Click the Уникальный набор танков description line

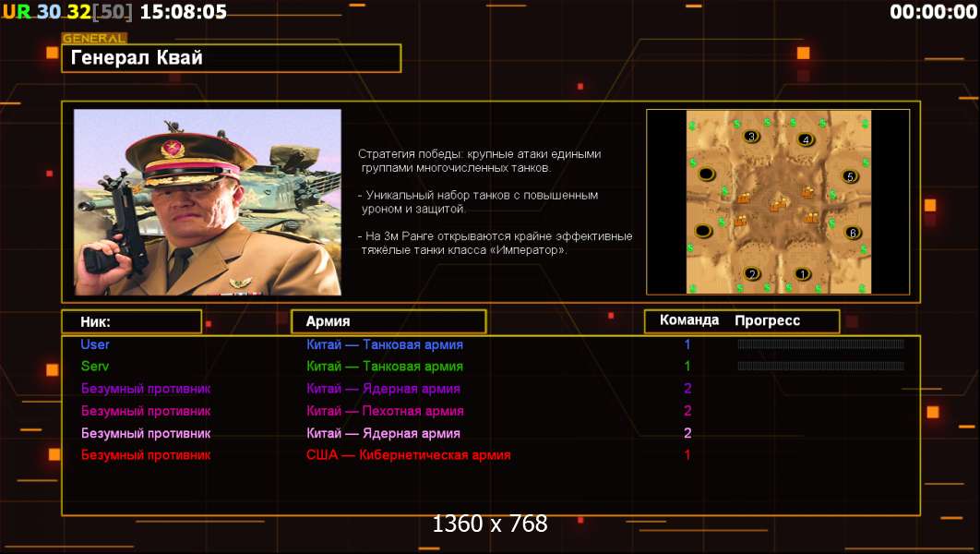point(478,202)
